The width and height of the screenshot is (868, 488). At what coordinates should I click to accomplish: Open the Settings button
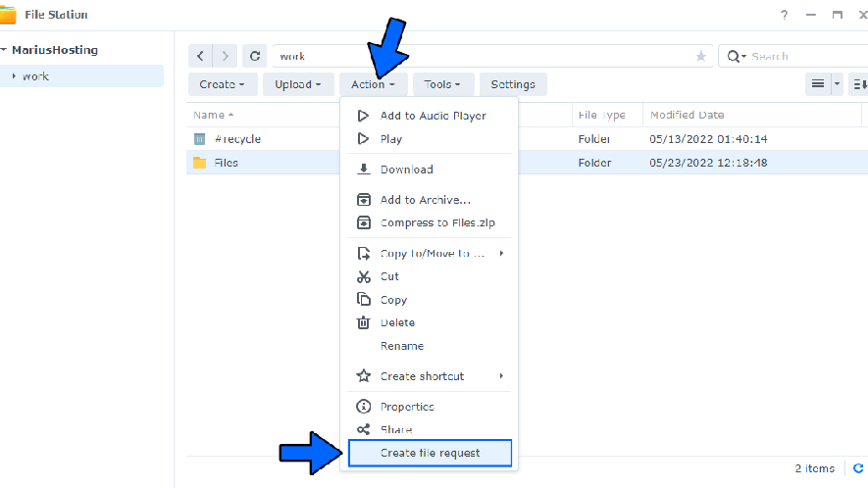(x=513, y=84)
